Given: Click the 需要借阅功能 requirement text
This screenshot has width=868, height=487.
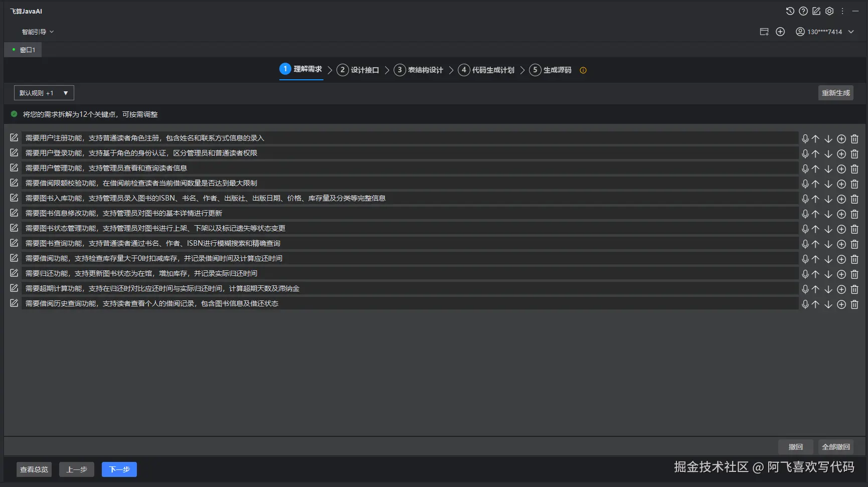Looking at the screenshot, I should tap(154, 258).
